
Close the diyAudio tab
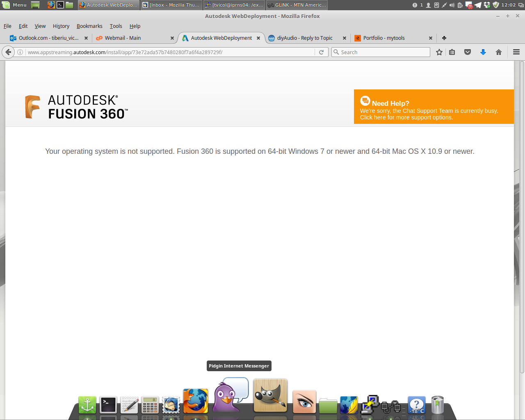tap(345, 38)
